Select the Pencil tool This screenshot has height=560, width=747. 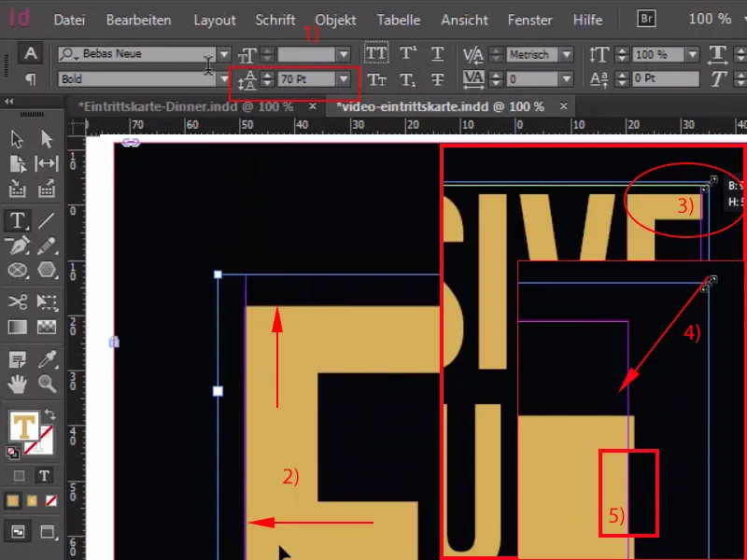47,245
